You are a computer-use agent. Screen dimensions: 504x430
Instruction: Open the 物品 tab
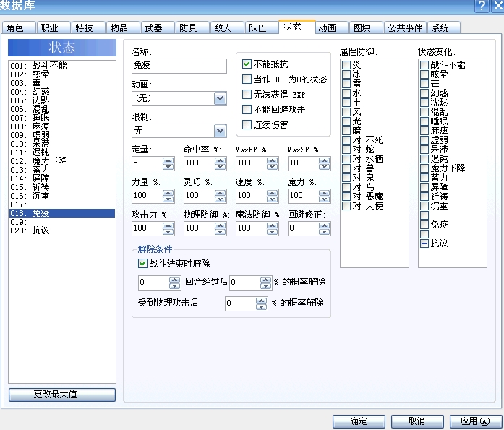coord(123,28)
